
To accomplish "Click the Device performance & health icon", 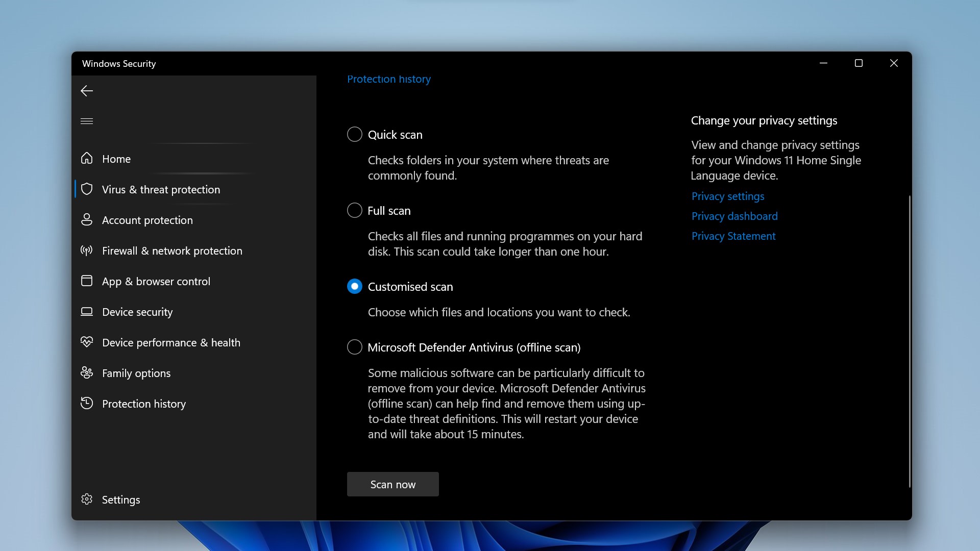I will 86,342.
